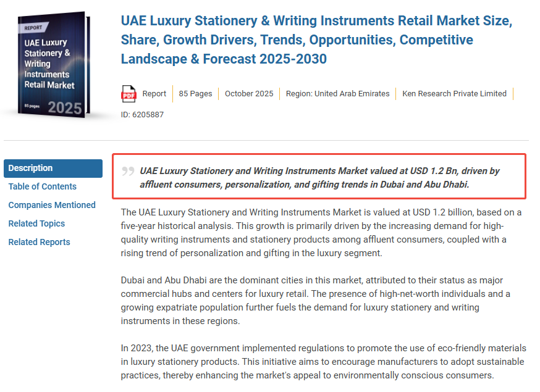
Task: Click the 85 Pages detail
Action: point(195,94)
